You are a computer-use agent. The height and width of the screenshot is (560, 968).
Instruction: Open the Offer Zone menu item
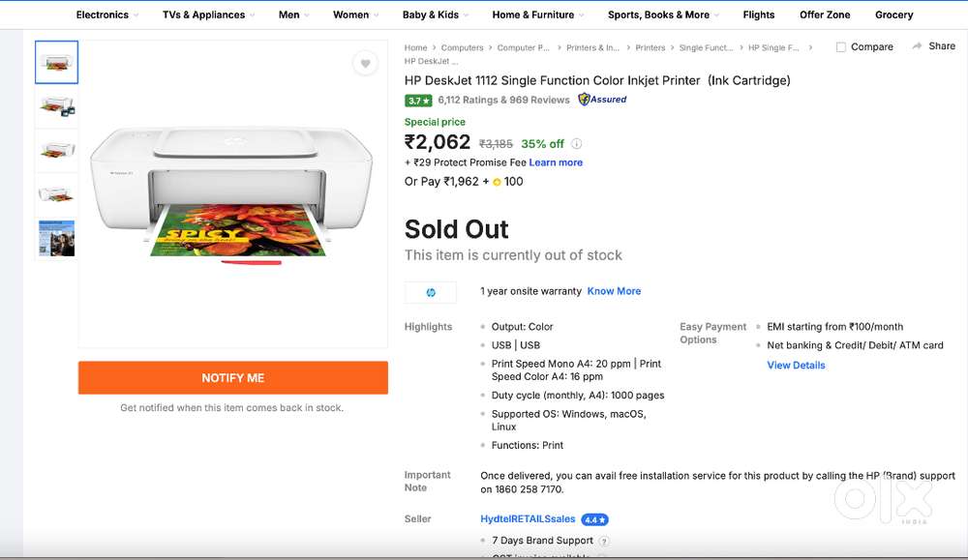pos(825,15)
